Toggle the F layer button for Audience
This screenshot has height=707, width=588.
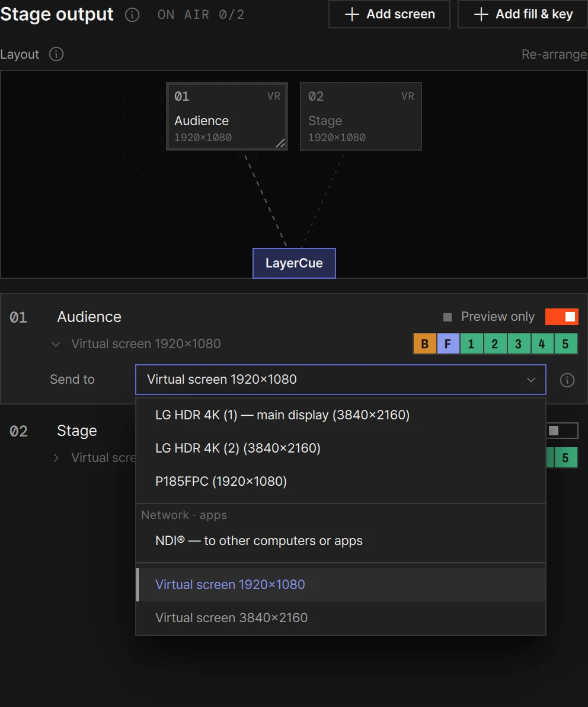[x=448, y=344]
